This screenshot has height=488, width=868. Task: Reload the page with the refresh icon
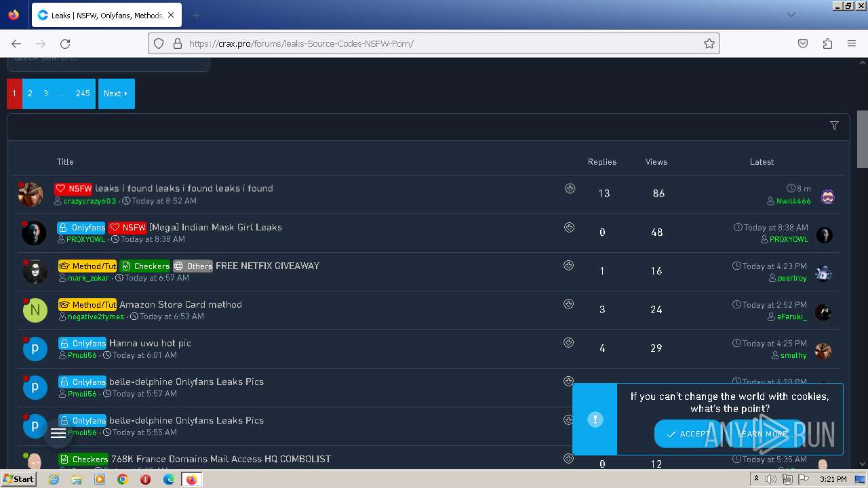point(65,43)
